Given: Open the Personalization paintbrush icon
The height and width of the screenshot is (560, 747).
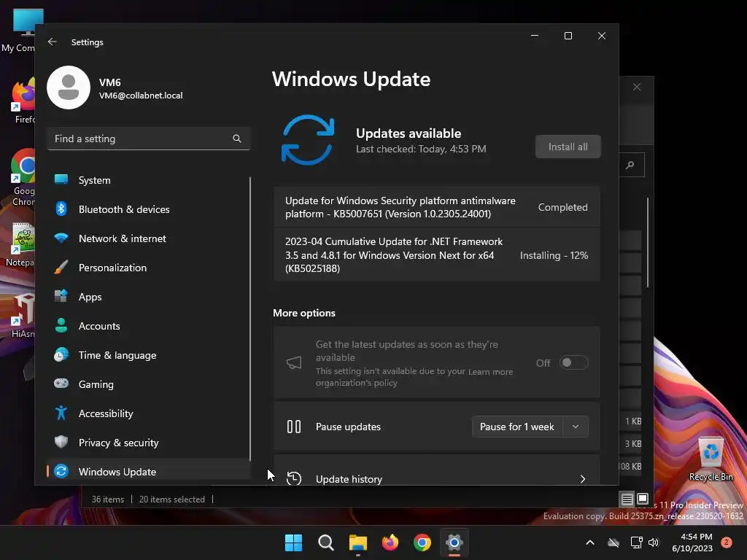Looking at the screenshot, I should coord(61,267).
